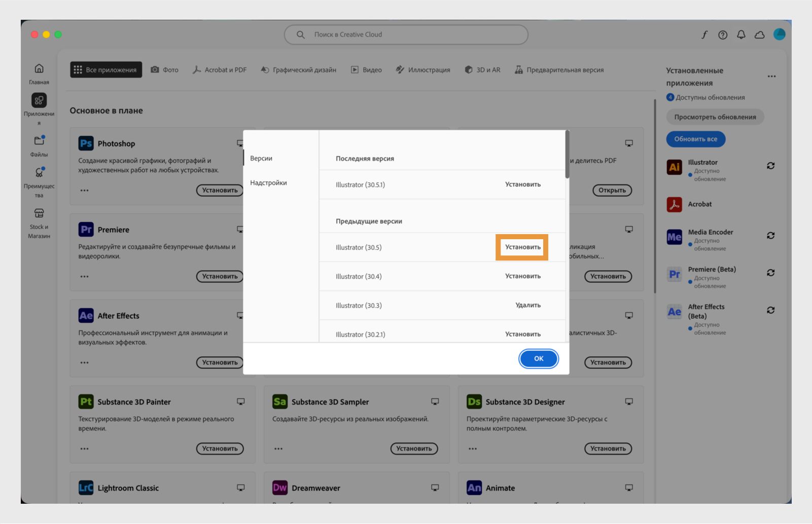Open the notifications bell icon

(x=741, y=34)
